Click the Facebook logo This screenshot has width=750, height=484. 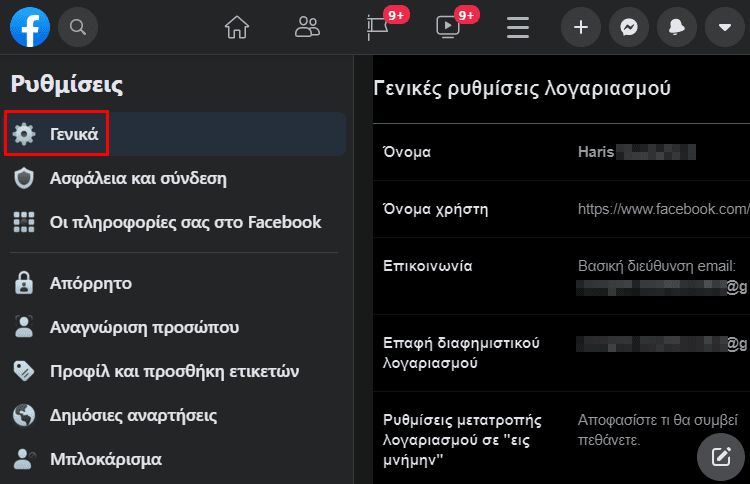[x=30, y=27]
